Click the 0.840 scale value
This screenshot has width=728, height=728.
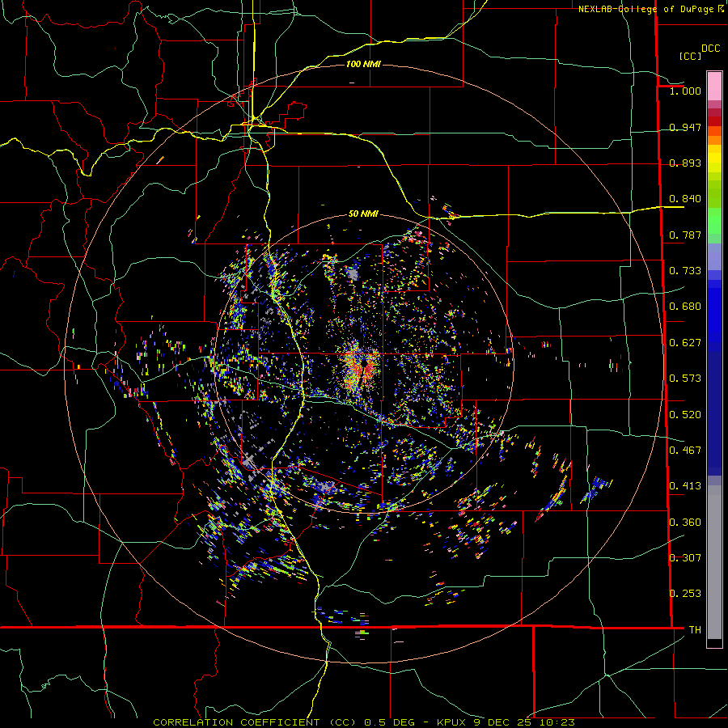[685, 199]
